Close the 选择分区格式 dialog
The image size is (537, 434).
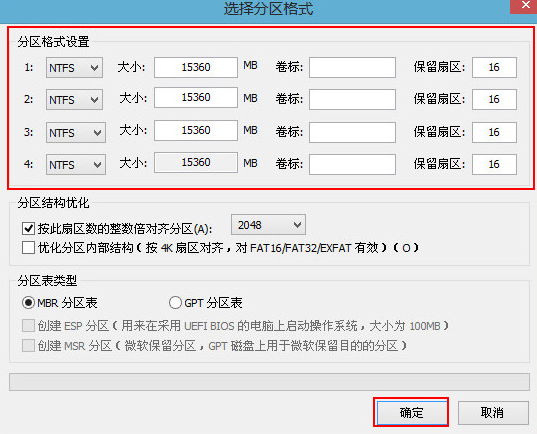524,6
